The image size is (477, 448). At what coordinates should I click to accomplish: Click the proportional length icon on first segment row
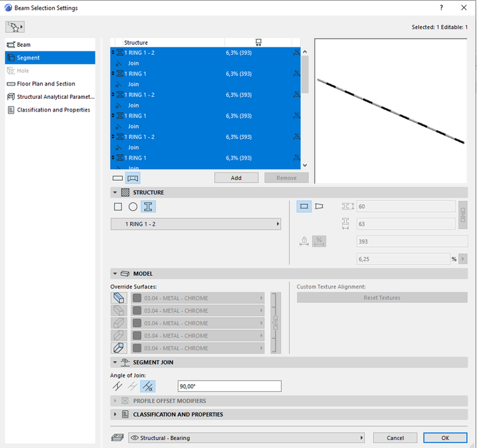pyautogui.click(x=296, y=53)
